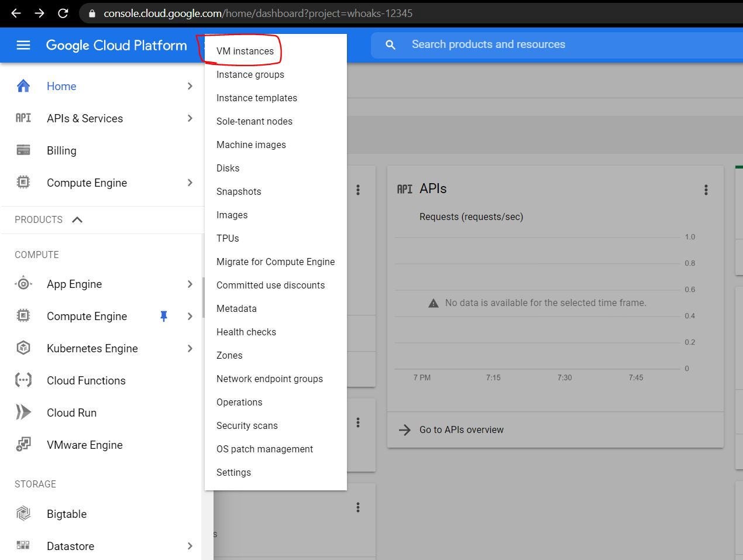Click the browser back arrow
This screenshot has width=743, height=560.
pyautogui.click(x=16, y=13)
